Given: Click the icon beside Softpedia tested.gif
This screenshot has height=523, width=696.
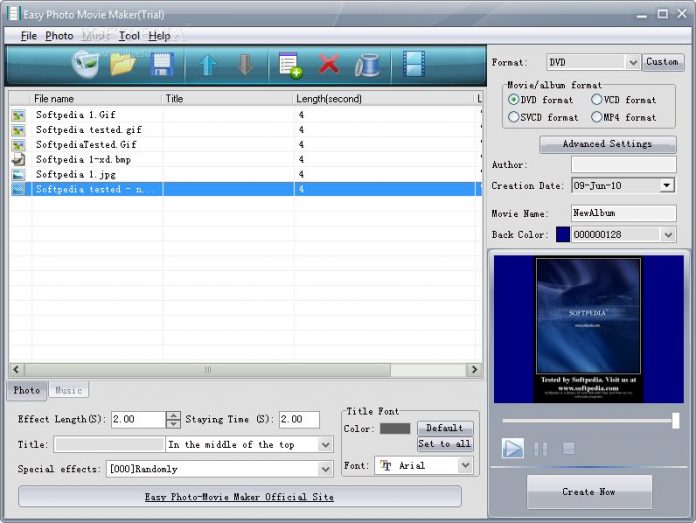Looking at the screenshot, I should point(18,131).
